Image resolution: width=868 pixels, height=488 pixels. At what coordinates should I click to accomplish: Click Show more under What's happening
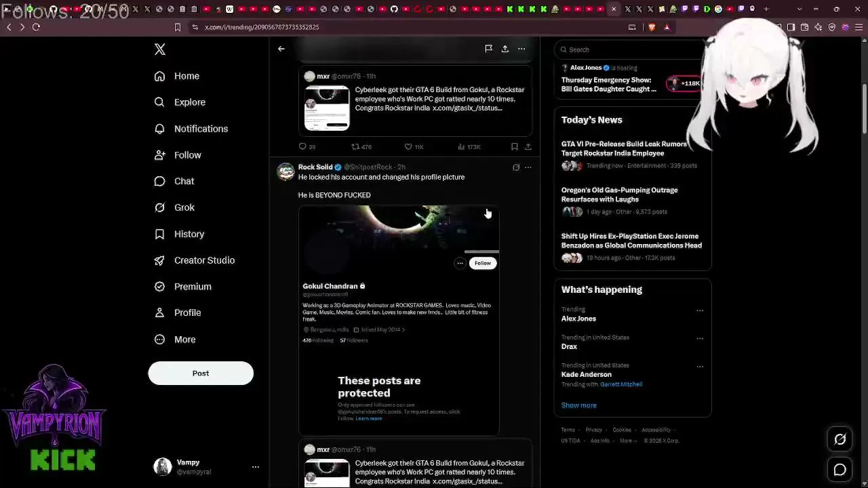pyautogui.click(x=579, y=405)
